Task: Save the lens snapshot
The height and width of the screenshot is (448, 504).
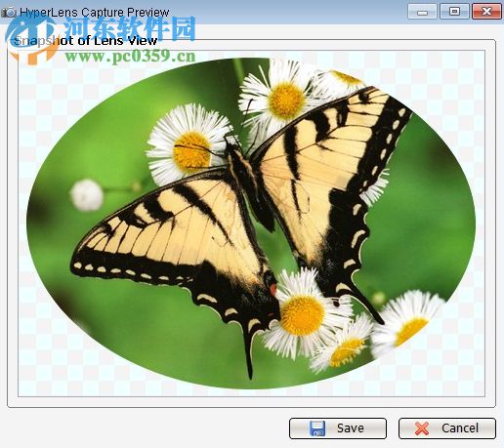Action: coord(338,428)
